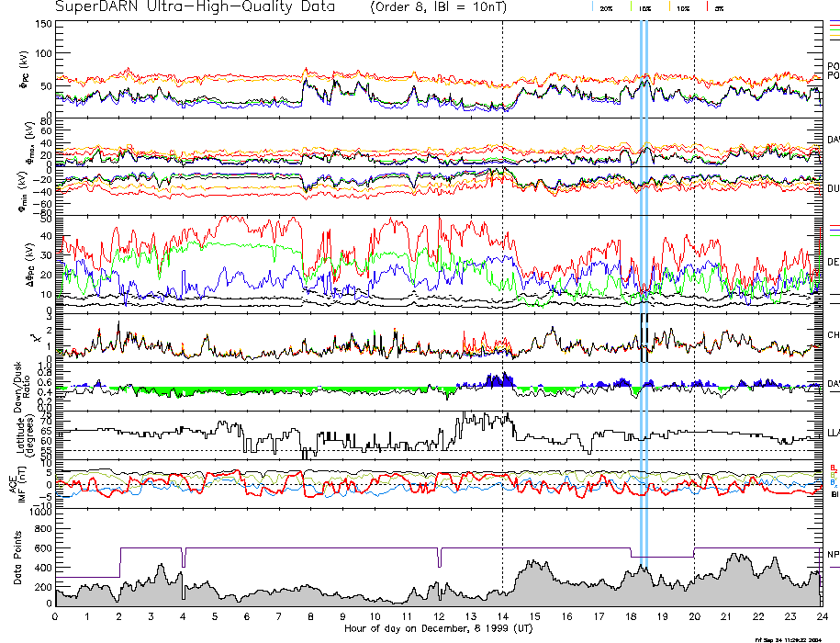840x643 pixels.
Task: Click the hour 24 tick label on x-axis
Action: 821,616
